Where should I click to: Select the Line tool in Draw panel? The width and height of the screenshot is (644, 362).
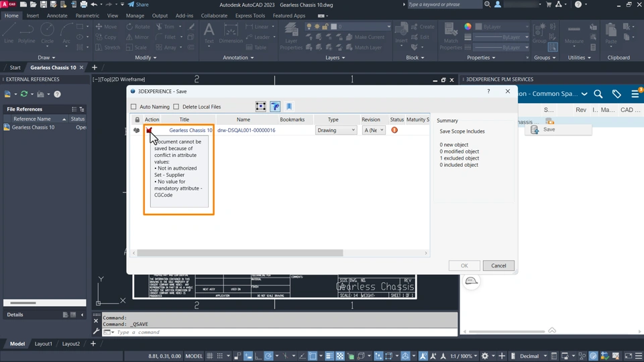[9, 33]
